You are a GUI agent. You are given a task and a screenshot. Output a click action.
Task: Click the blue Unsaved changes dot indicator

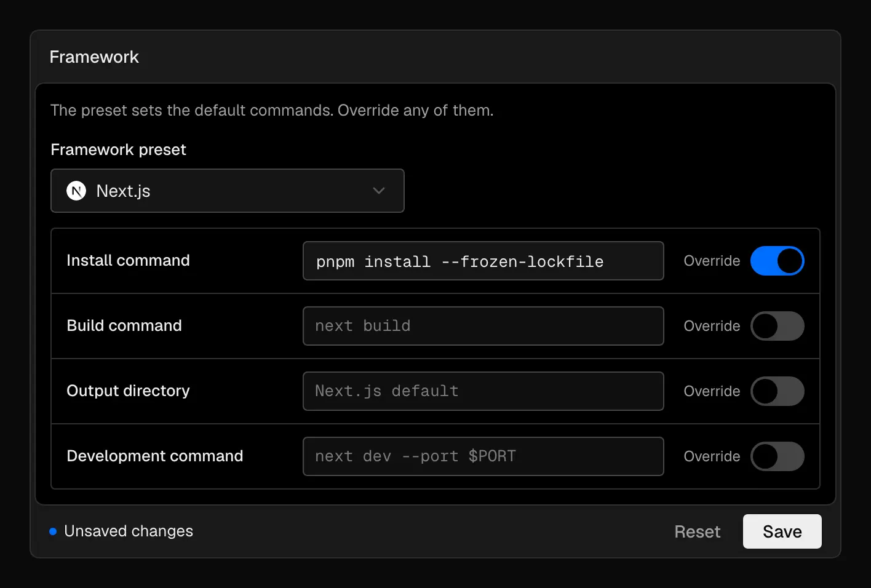(53, 531)
